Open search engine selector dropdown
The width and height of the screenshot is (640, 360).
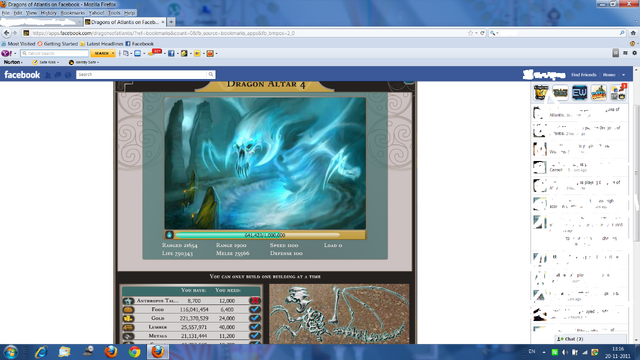(494, 33)
